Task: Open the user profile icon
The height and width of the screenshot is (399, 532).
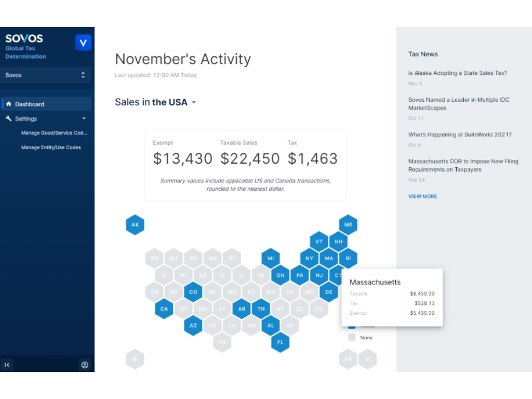Action: (x=84, y=365)
